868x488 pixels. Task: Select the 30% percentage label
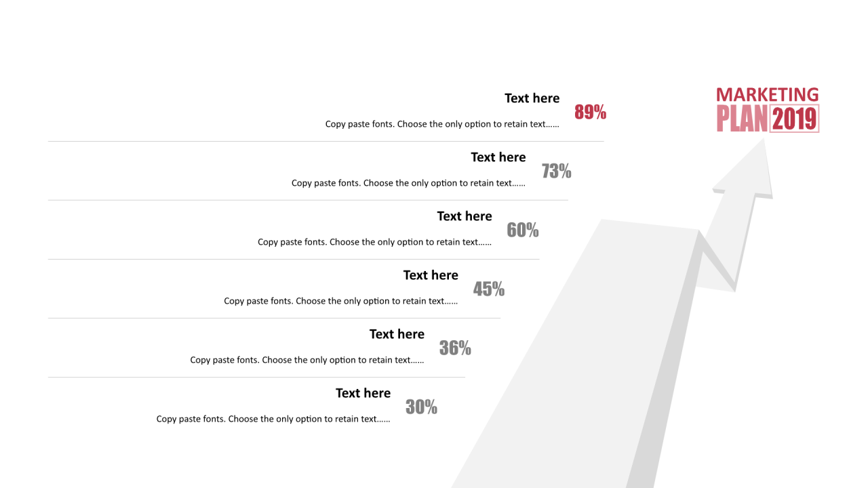421,407
